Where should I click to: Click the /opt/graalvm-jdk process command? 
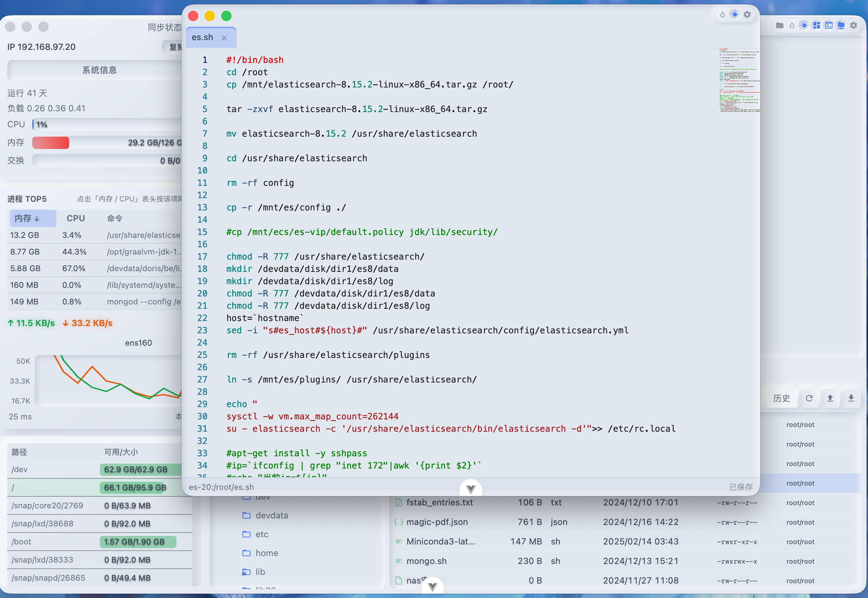[x=144, y=252]
